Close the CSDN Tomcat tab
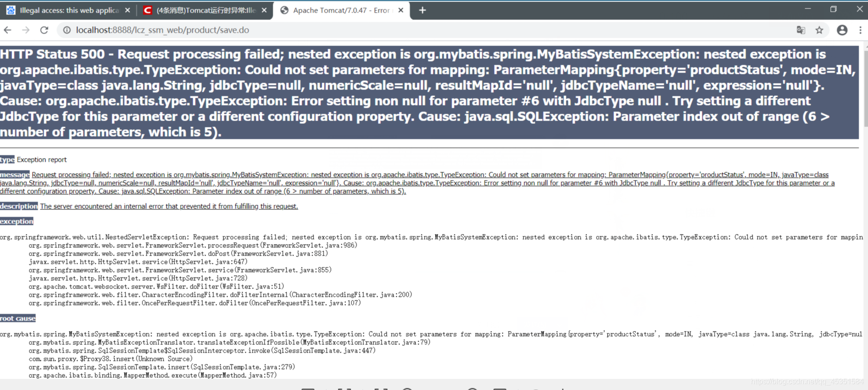Viewport: 868px width, 390px height. pos(264,10)
